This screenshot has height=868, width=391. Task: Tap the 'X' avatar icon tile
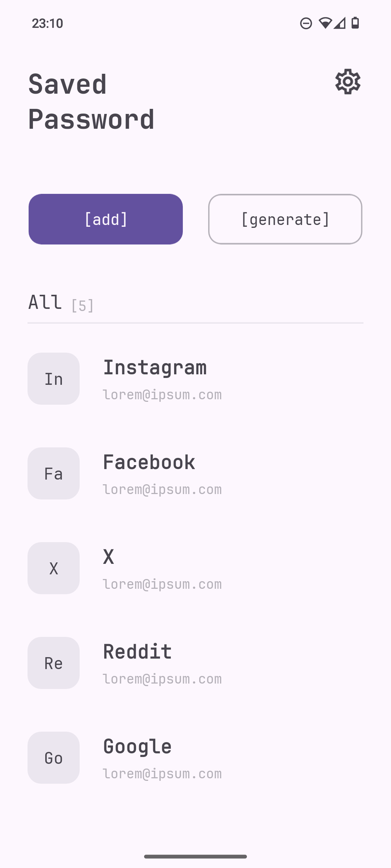(54, 568)
